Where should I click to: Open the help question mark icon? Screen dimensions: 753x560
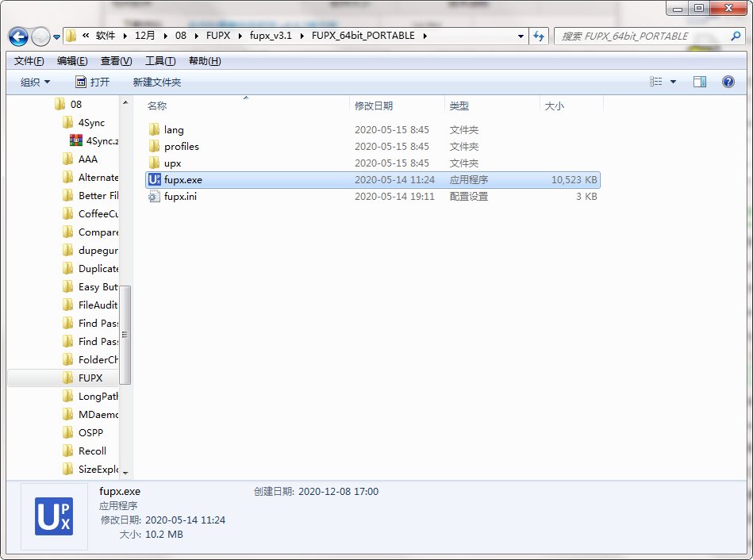[x=728, y=82]
